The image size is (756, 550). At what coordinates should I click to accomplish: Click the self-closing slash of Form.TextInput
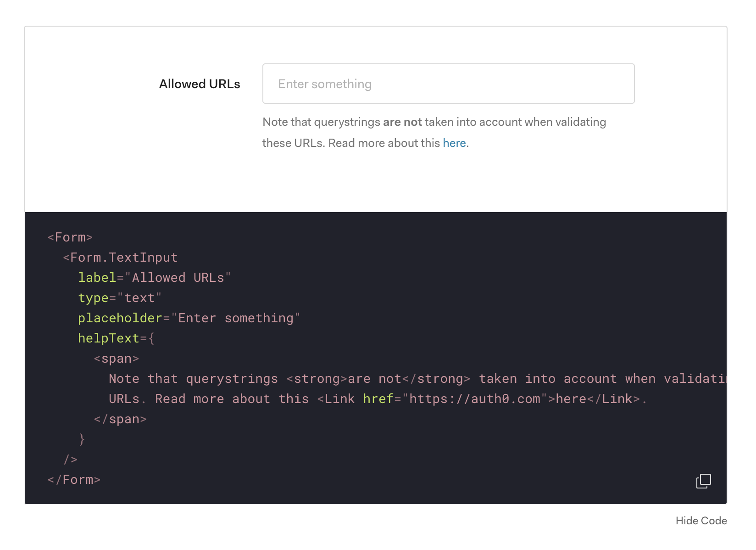[x=71, y=459]
